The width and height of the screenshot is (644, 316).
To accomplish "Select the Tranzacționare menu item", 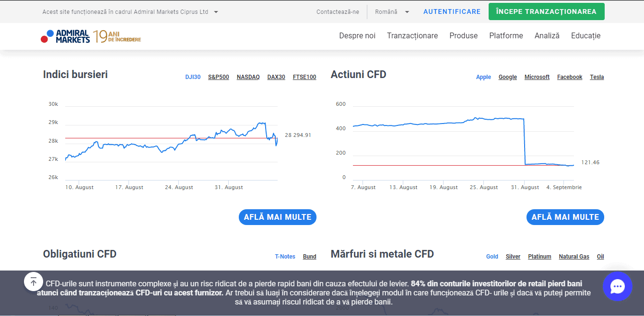I will pyautogui.click(x=412, y=35).
